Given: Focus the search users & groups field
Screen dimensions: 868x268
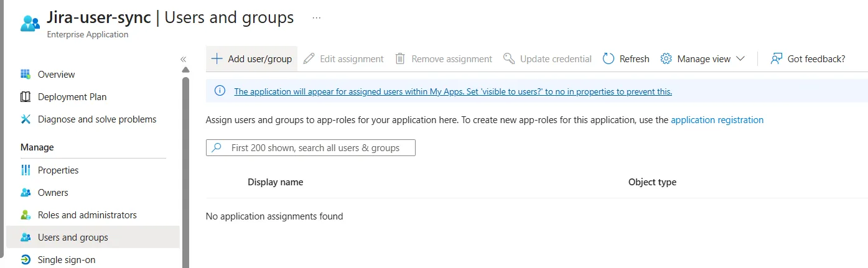Looking at the screenshot, I should coord(310,148).
